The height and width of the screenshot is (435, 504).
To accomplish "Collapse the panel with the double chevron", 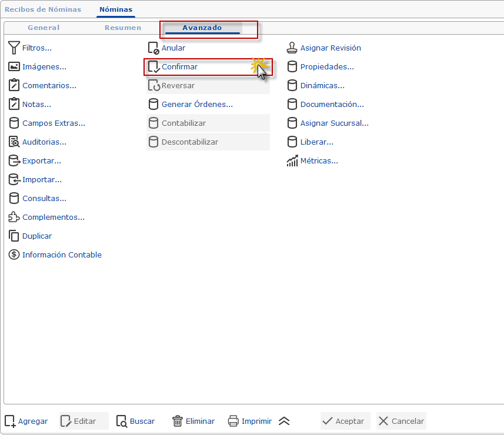I will pos(284,421).
